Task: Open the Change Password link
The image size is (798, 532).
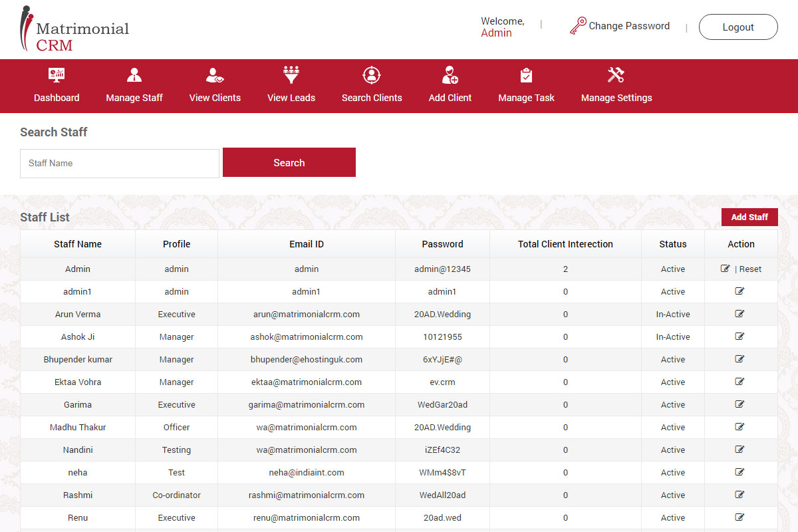Action: pos(629,26)
